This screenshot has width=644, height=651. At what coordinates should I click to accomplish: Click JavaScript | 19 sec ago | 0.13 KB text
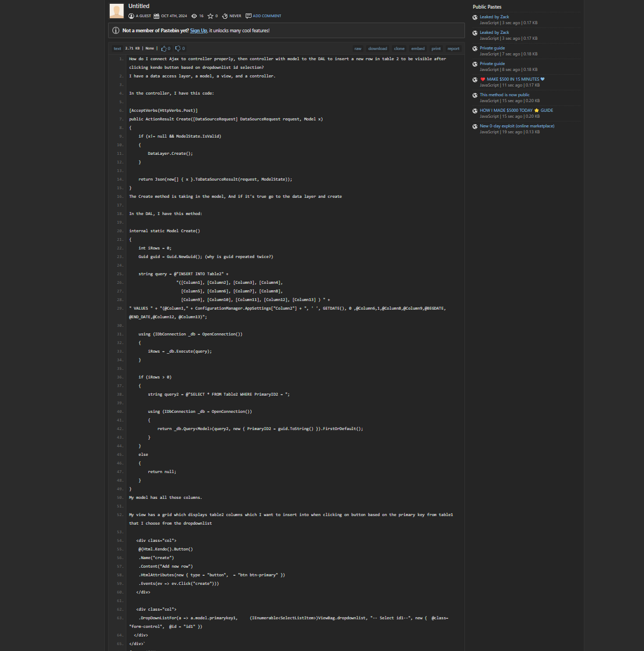[x=510, y=132]
